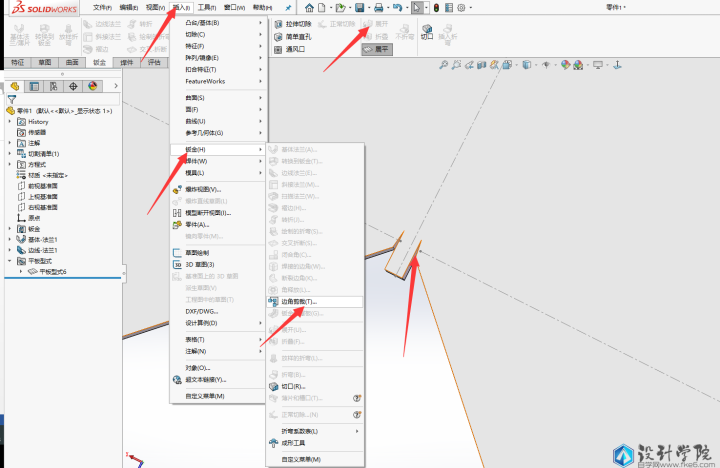Image resolution: width=720 pixels, height=468 pixels.
Task: Expand the 平板型式 tree node
Action: click(x=9, y=260)
